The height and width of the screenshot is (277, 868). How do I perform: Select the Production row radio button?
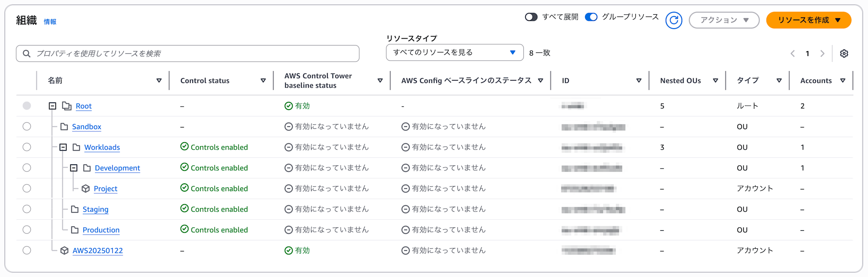[x=27, y=229]
